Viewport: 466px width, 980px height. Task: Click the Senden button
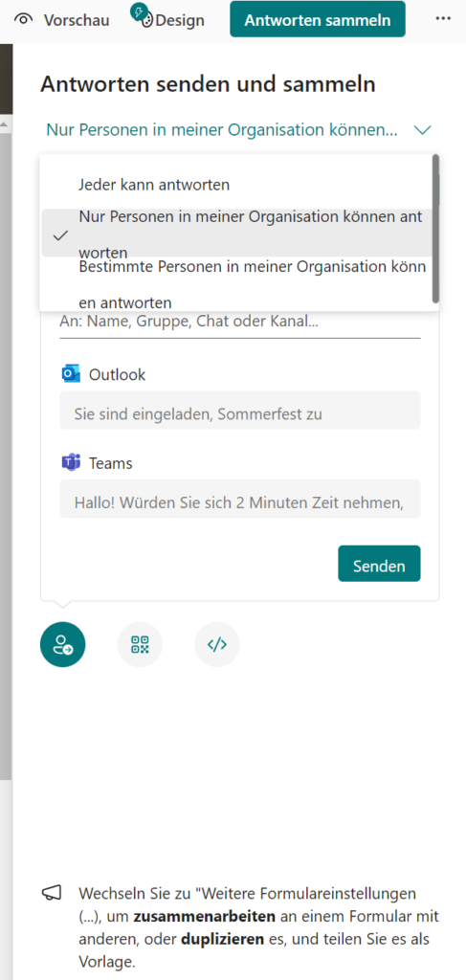pyautogui.click(x=379, y=567)
